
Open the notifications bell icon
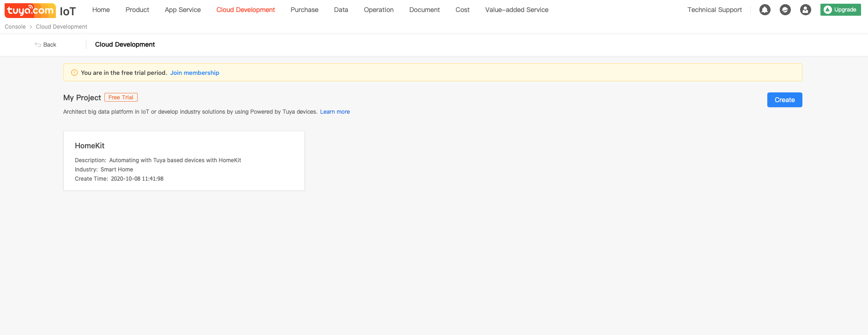point(765,10)
